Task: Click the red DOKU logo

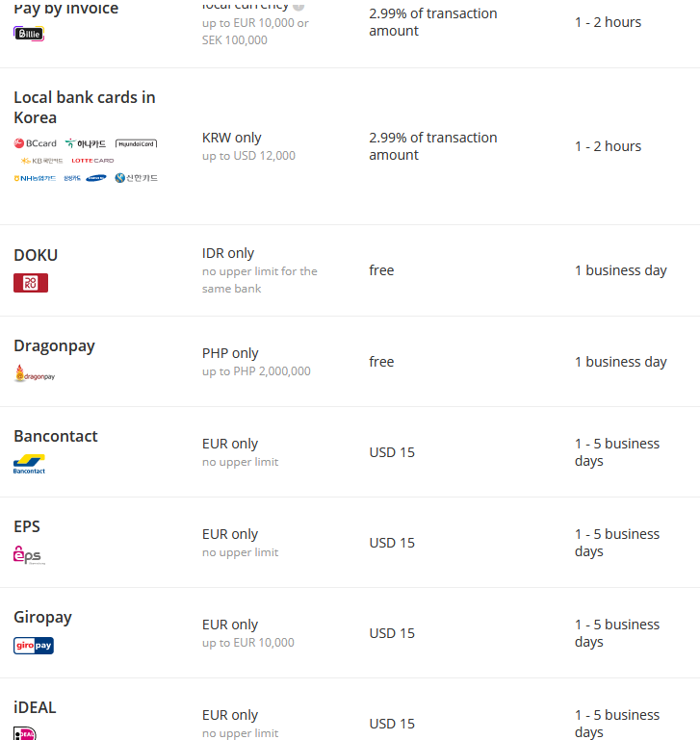Action: point(31,283)
